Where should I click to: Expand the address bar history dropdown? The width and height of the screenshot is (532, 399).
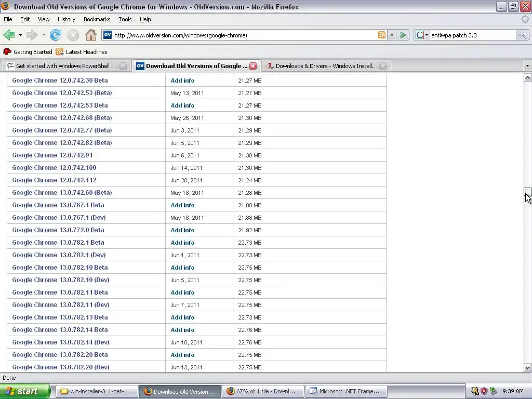[392, 35]
